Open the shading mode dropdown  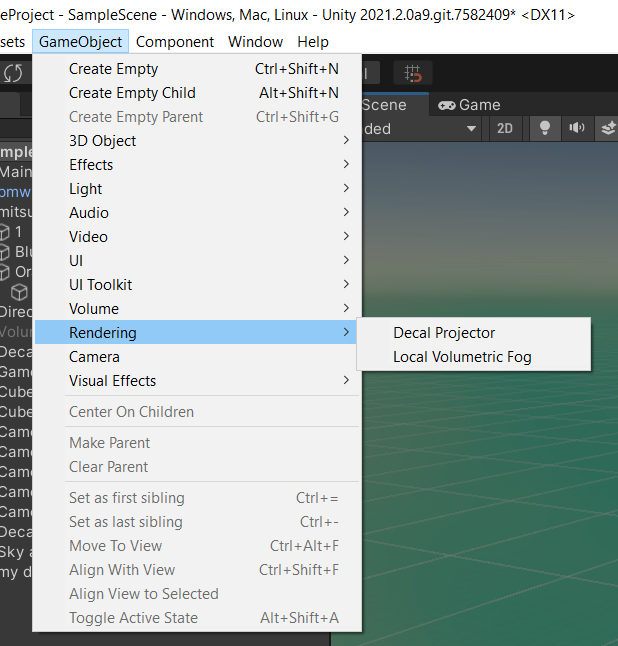click(421, 129)
